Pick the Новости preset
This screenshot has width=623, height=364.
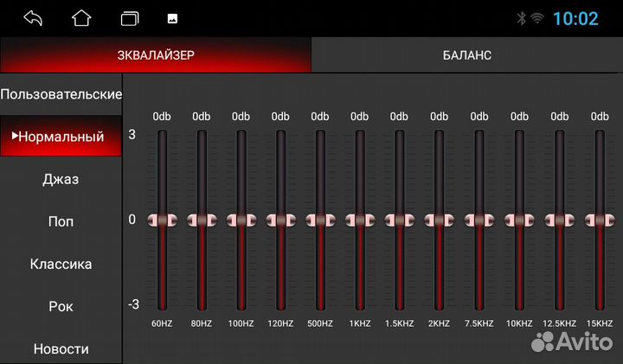[61, 348]
